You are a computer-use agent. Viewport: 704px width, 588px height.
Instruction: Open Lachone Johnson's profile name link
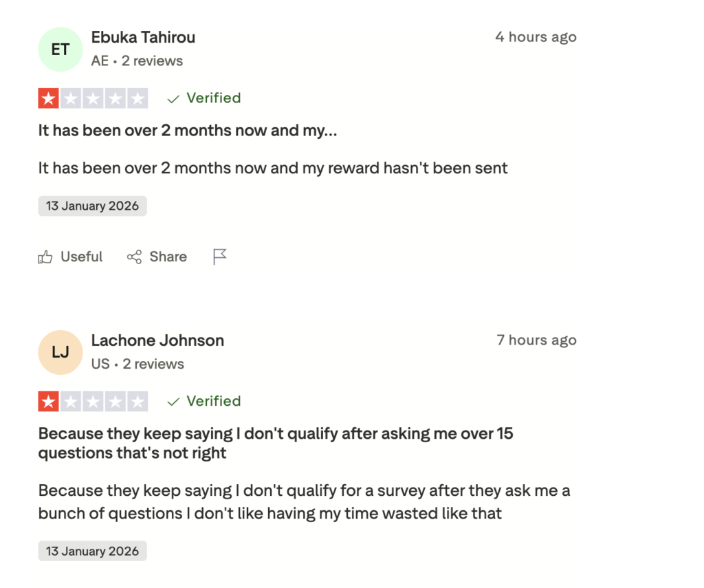157,340
